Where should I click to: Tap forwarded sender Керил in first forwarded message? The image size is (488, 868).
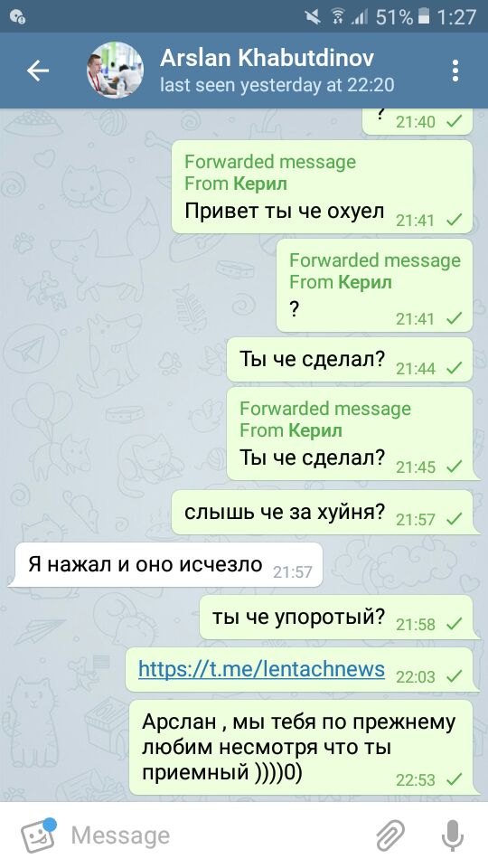click(x=260, y=184)
